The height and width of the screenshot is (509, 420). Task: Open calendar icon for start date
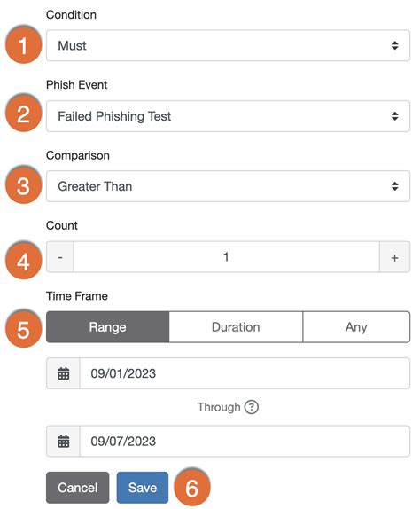pyautogui.click(x=63, y=373)
